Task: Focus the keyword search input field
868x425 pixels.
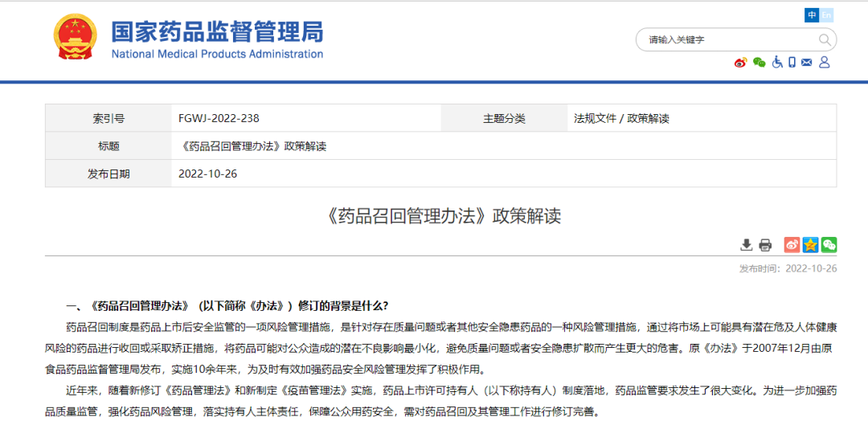Action: click(727, 39)
